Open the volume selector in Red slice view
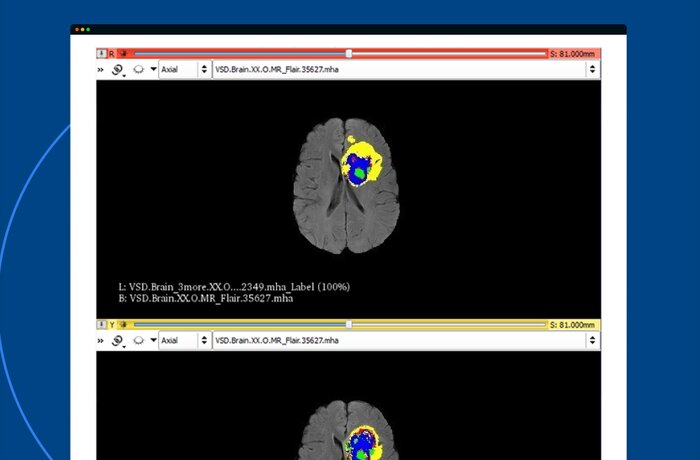Screen dimensions: 700x460 (x=405, y=70)
